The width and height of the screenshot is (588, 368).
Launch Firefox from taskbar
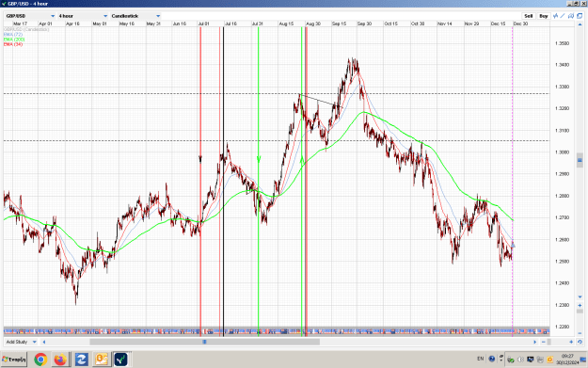(x=60, y=360)
